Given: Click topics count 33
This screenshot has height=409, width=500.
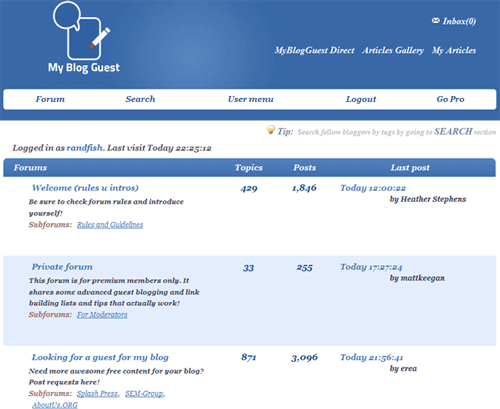Looking at the screenshot, I should pyautogui.click(x=249, y=268).
